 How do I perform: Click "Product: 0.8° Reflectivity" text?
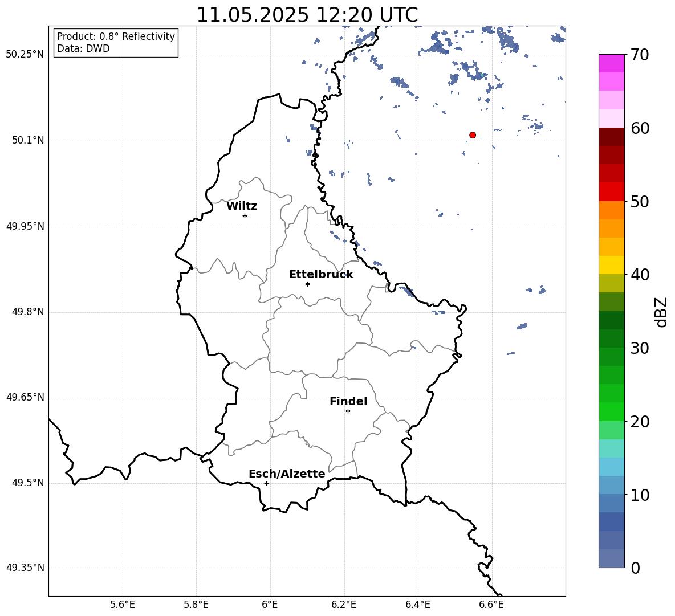tap(116, 36)
